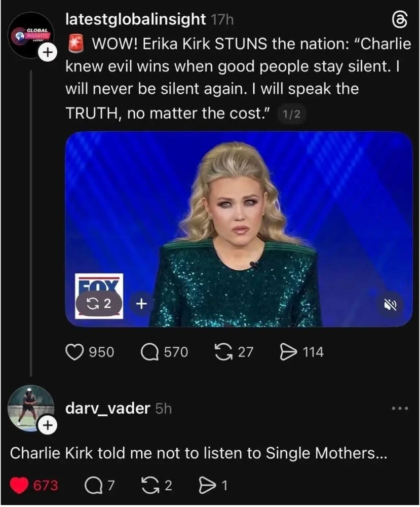The height and width of the screenshot is (507, 420).
Task: Open the Threads logo icon
Action: 399,19
